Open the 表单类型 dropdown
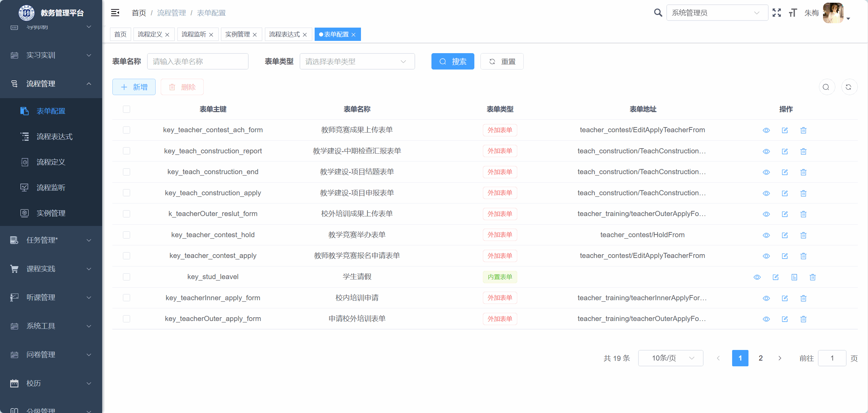Screen dimensions: 868x413 [357, 61]
